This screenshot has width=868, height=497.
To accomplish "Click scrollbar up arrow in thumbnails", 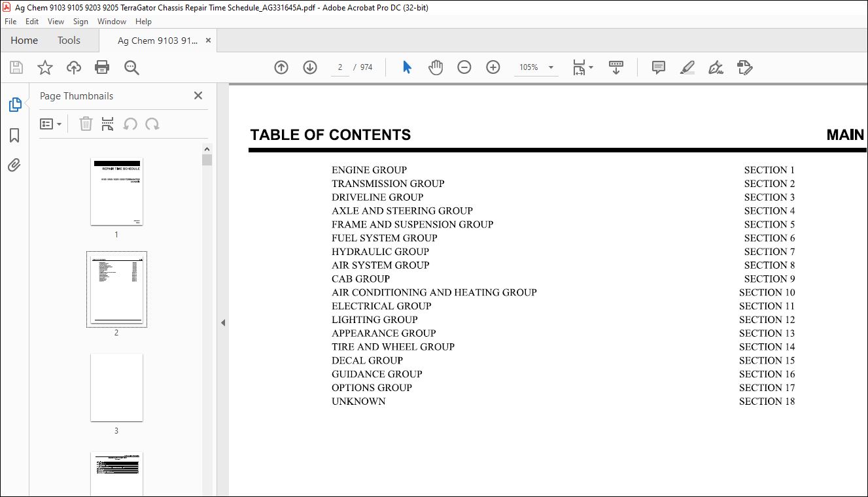I will coord(207,148).
